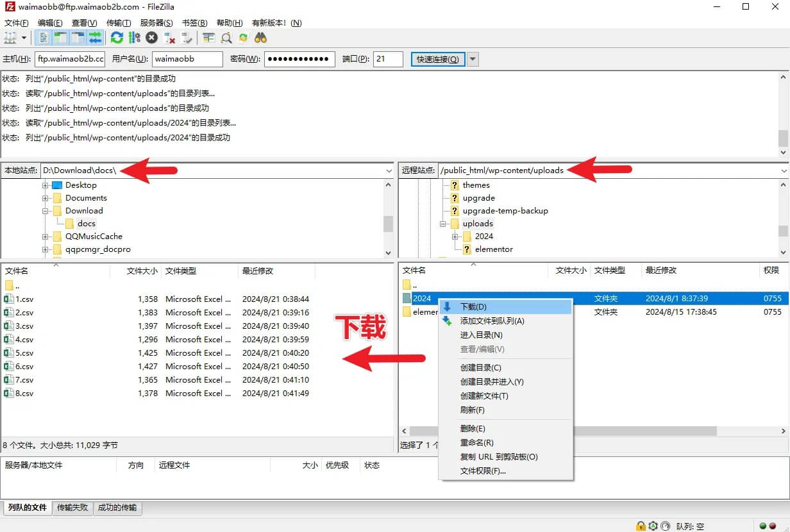Screen dimensions: 790x532
Task: Click the reconnect to last server icon
Action: tap(187, 38)
